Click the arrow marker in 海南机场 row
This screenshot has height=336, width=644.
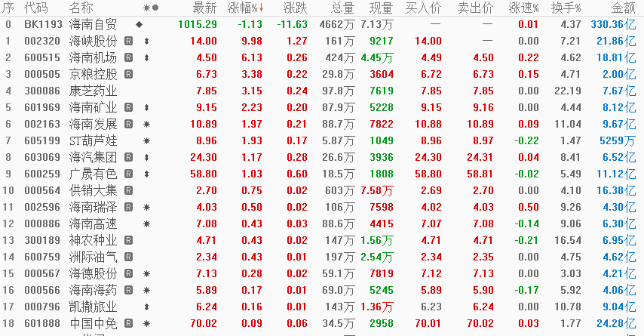pos(146,57)
